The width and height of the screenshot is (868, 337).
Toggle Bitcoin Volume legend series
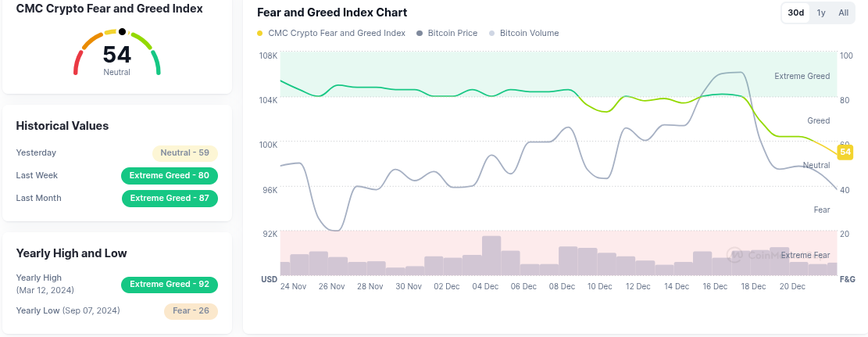pos(529,34)
